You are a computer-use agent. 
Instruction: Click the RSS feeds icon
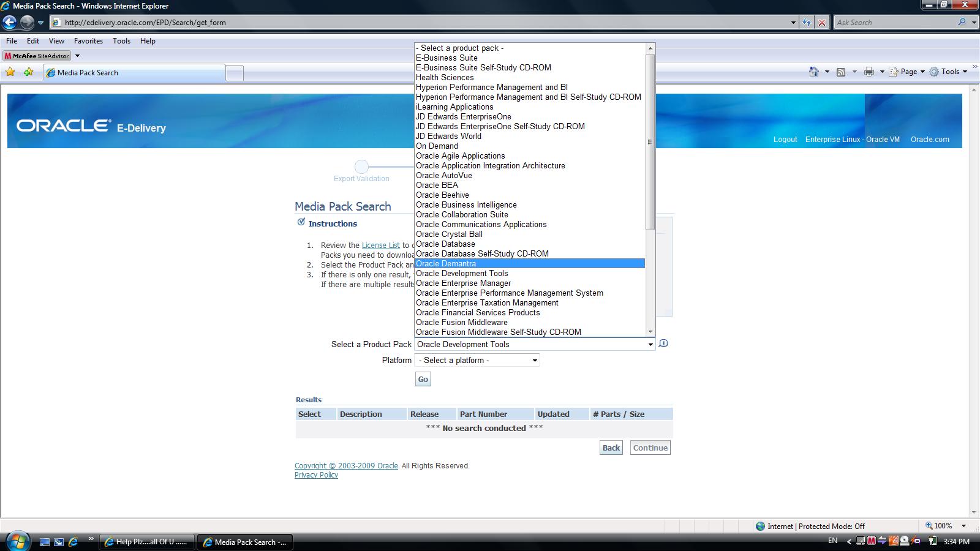[841, 72]
